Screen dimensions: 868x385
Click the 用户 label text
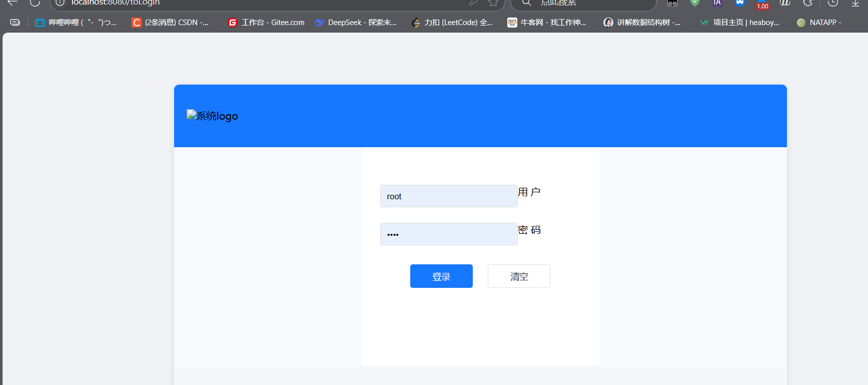click(x=529, y=192)
